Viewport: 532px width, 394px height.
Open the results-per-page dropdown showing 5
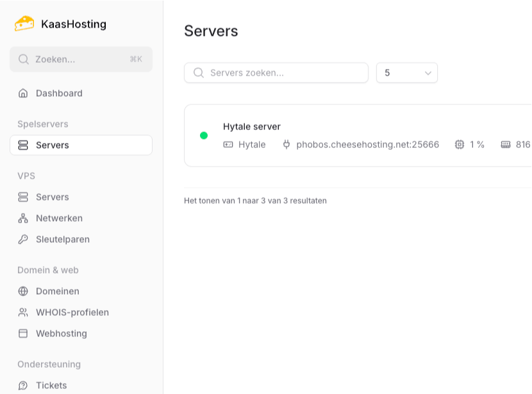tap(406, 72)
